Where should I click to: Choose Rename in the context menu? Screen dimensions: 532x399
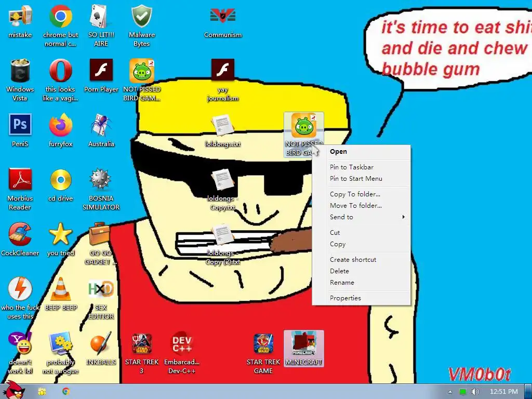[361, 282]
